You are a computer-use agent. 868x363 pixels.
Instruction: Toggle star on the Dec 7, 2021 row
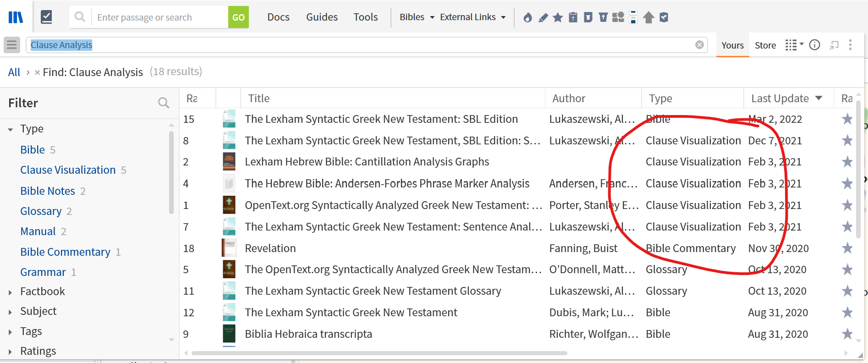[x=847, y=140]
